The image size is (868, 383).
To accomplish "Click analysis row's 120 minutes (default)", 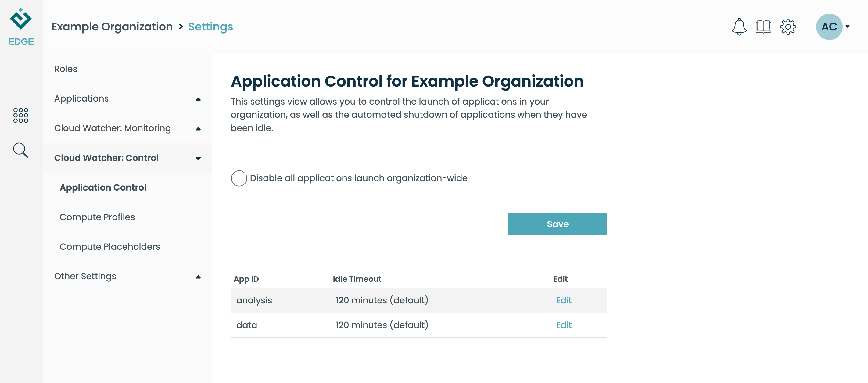I will (382, 300).
